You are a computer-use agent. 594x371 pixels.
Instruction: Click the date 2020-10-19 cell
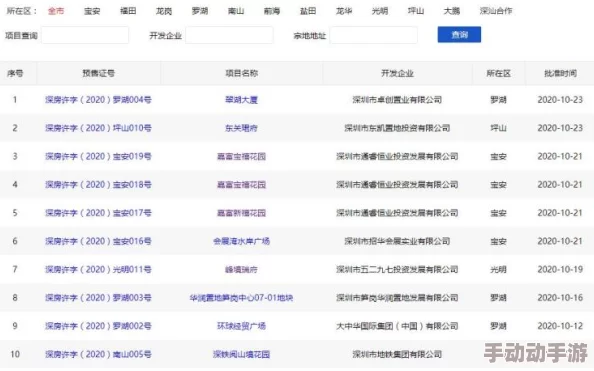click(560, 269)
